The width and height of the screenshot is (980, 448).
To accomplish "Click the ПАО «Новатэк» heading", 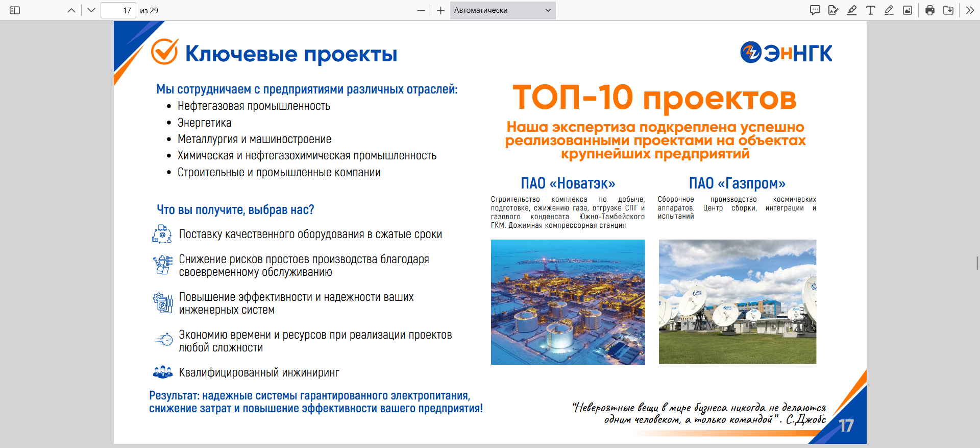I will (568, 183).
